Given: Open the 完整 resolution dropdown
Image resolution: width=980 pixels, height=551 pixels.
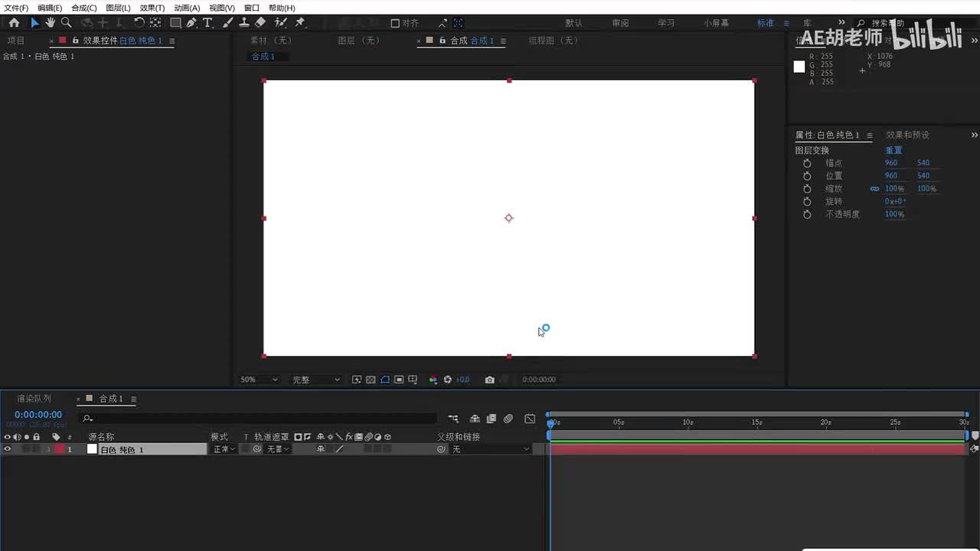Looking at the screenshot, I should pos(315,380).
